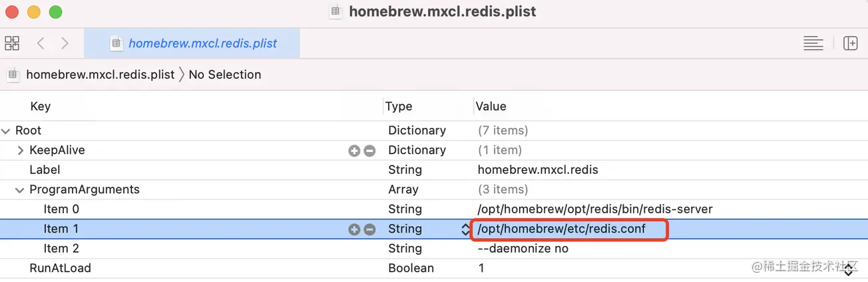Viewport: 868px width, 282px height.
Task: Collapse the ProgramArguments array
Action: coord(20,190)
